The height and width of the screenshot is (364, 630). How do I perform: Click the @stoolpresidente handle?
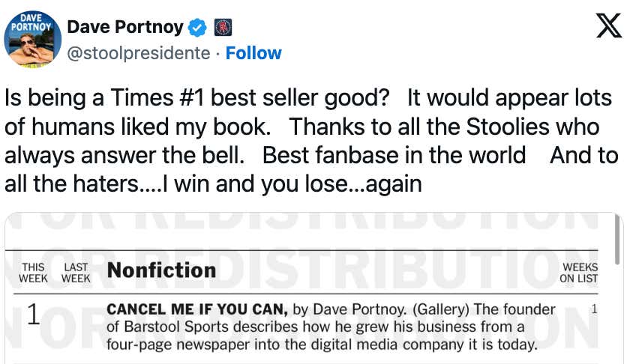click(139, 53)
